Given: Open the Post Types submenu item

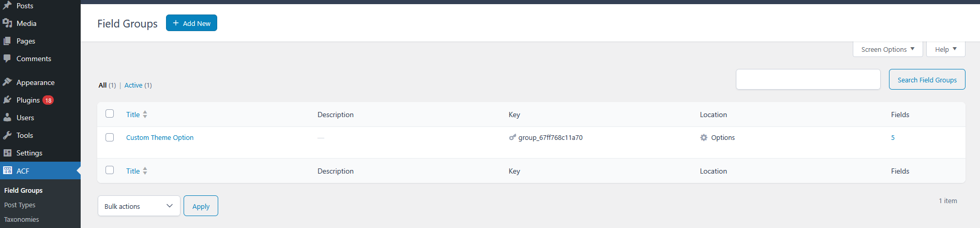Looking at the screenshot, I should tap(20, 205).
